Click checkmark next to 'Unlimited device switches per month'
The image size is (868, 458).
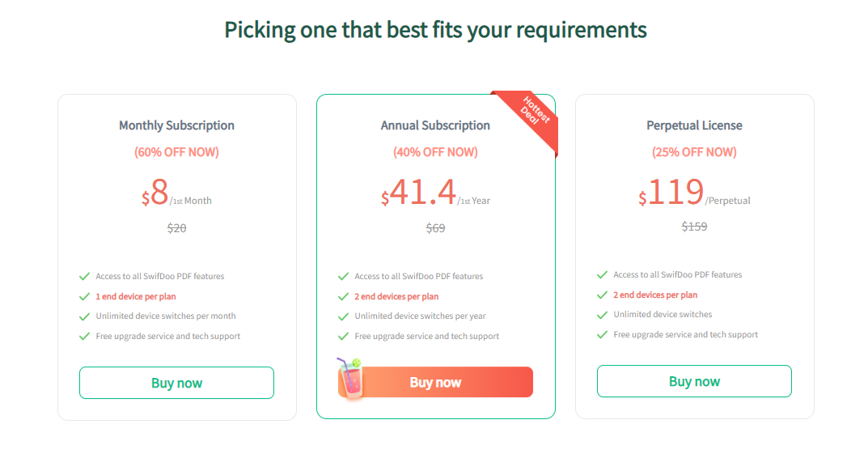pos(85,316)
